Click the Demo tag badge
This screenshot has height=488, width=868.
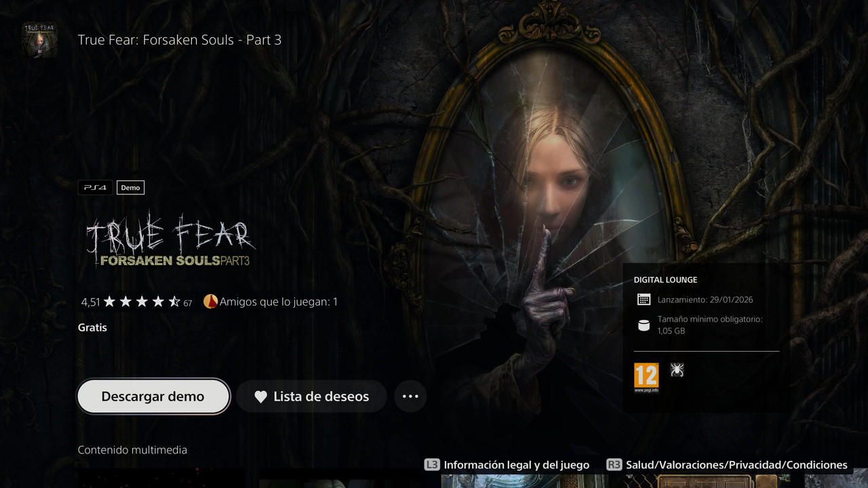tap(130, 188)
